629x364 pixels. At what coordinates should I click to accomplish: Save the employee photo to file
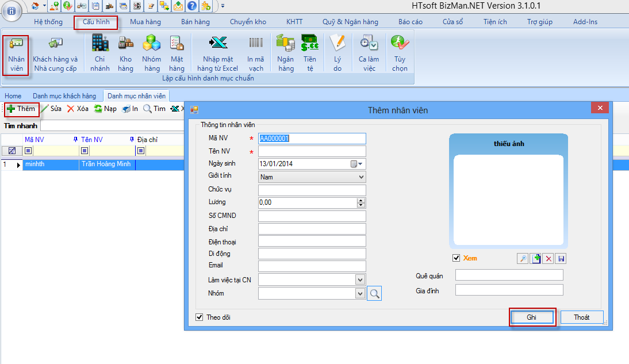tap(561, 258)
